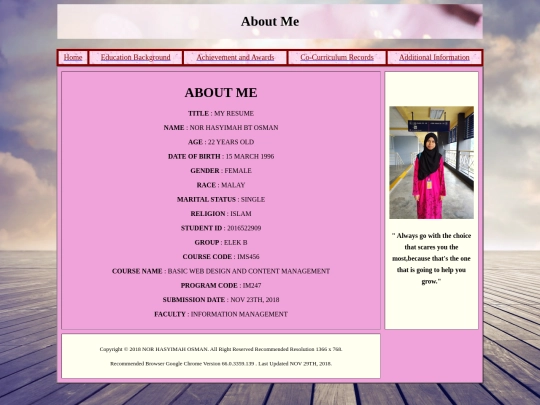Select the name 'NOR HASYIMAH BT OSMAN'
This screenshot has width=540, height=405.
click(x=234, y=128)
